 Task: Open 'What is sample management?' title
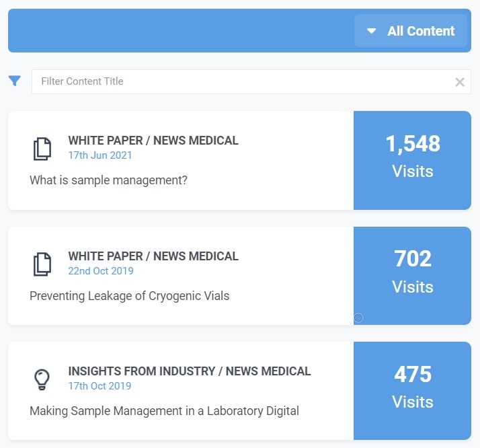click(108, 180)
